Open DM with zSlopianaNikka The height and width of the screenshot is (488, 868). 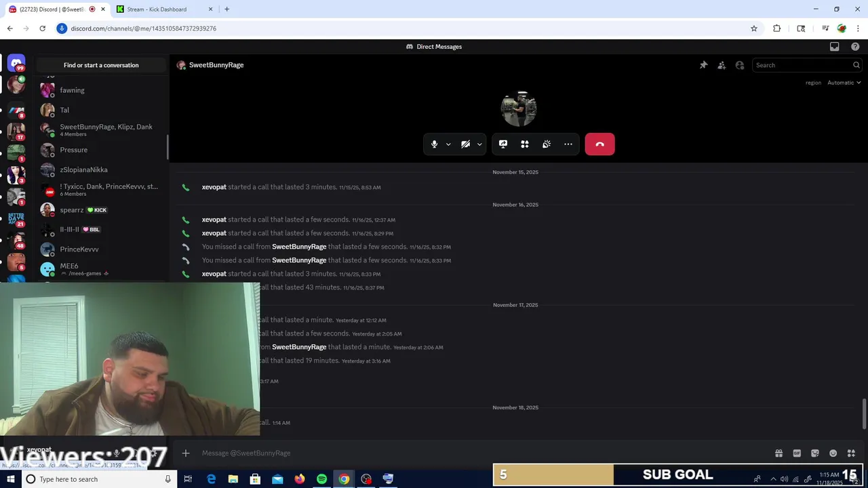pos(102,169)
